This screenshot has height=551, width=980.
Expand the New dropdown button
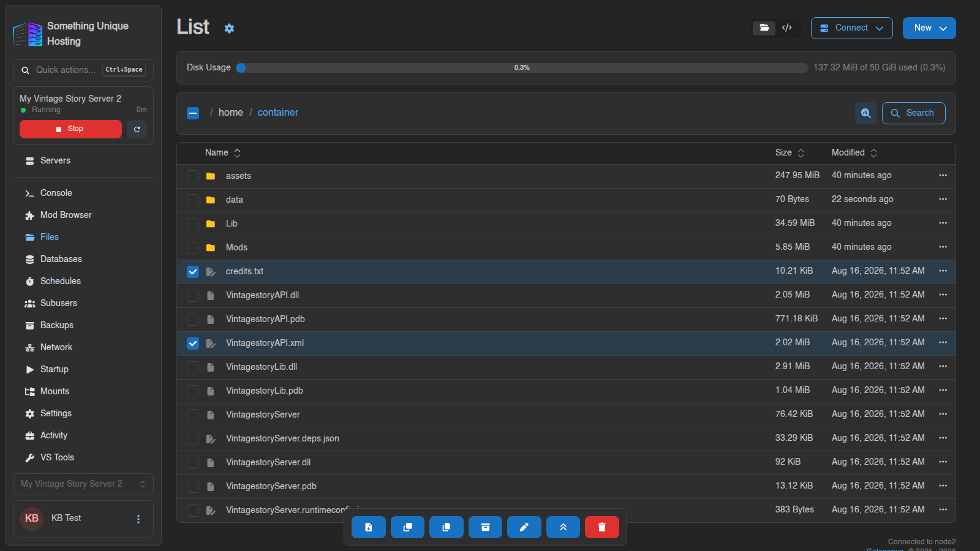tap(929, 28)
